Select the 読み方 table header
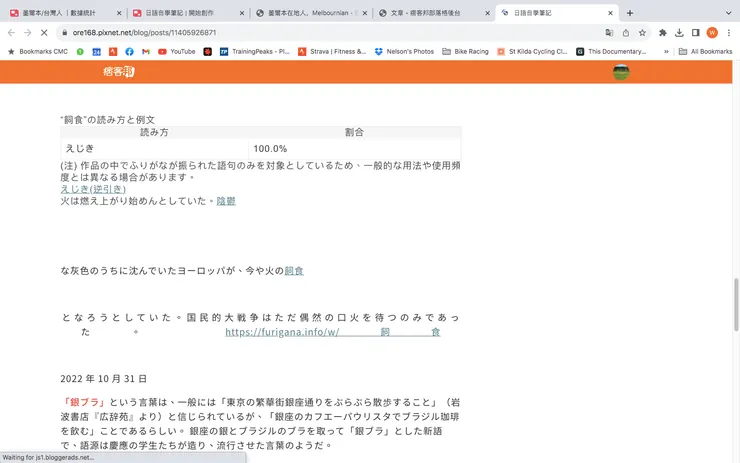 (x=154, y=133)
